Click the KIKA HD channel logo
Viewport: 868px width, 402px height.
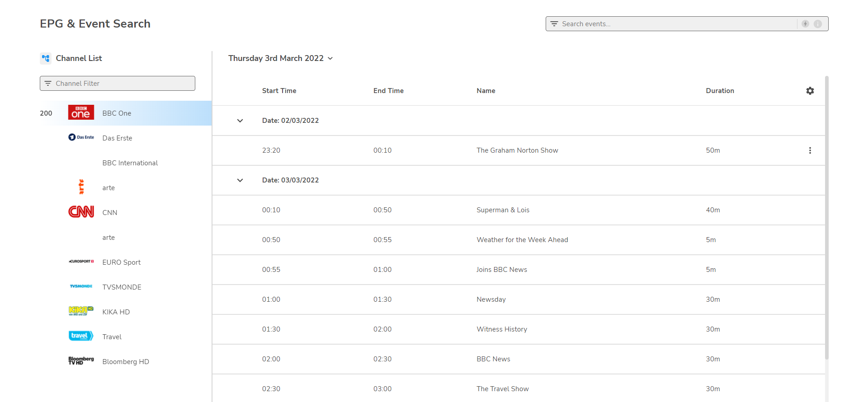point(81,311)
